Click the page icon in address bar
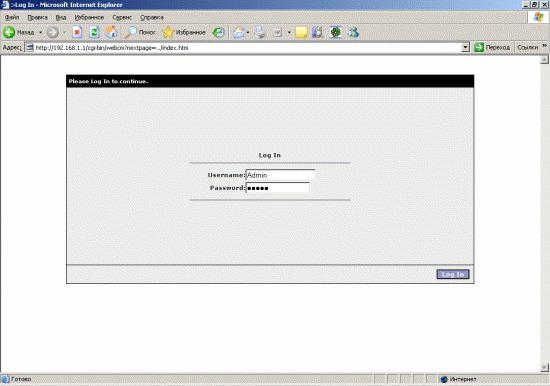The height and width of the screenshot is (386, 550). (x=30, y=47)
